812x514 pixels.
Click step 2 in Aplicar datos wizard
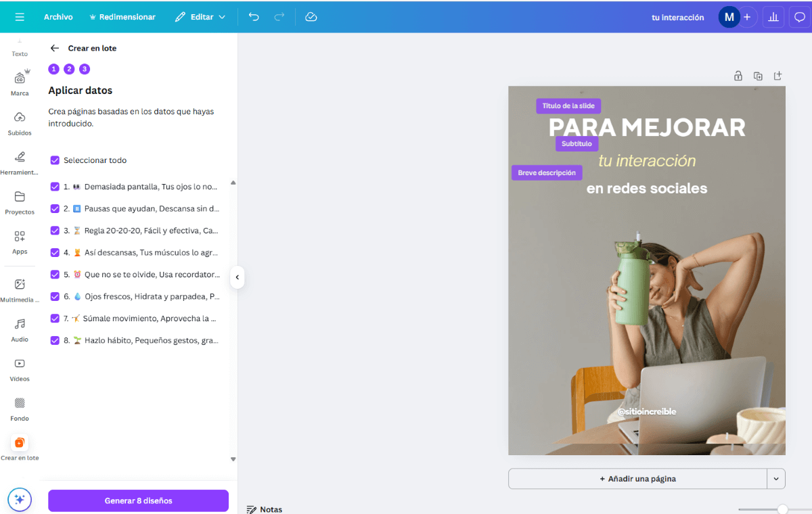[x=69, y=68]
